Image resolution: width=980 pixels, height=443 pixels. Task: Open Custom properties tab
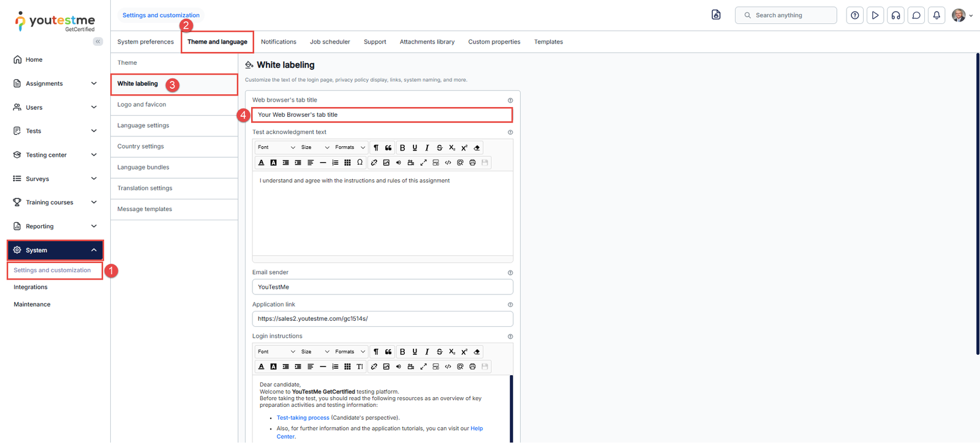click(x=494, y=42)
